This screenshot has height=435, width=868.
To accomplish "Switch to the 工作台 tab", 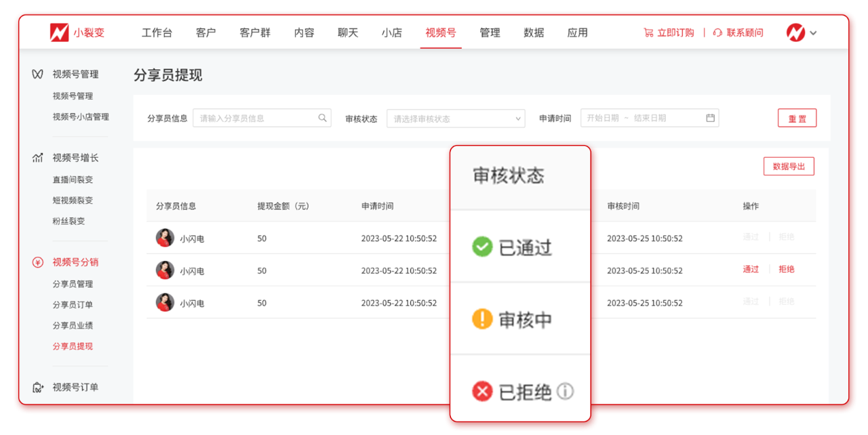I will tap(157, 32).
